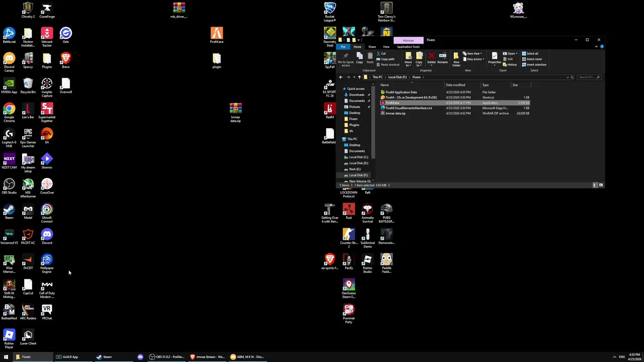Click the Refresh button in address bar
This screenshot has width=644, height=362.
click(572, 77)
